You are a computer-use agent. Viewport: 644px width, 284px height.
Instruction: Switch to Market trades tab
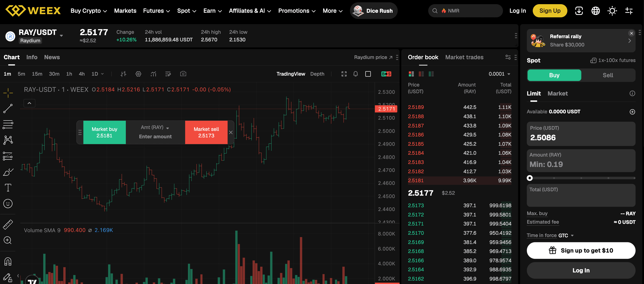coord(464,57)
